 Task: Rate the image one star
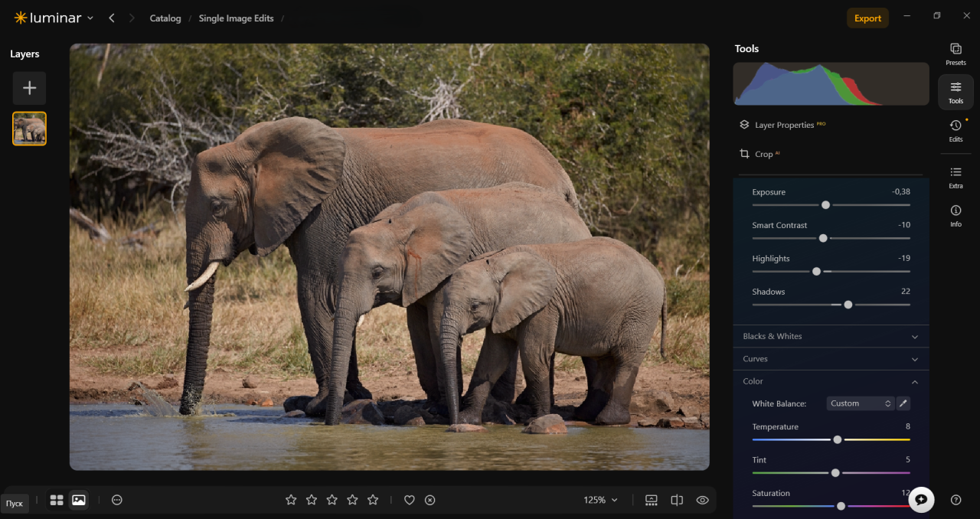[x=291, y=500]
